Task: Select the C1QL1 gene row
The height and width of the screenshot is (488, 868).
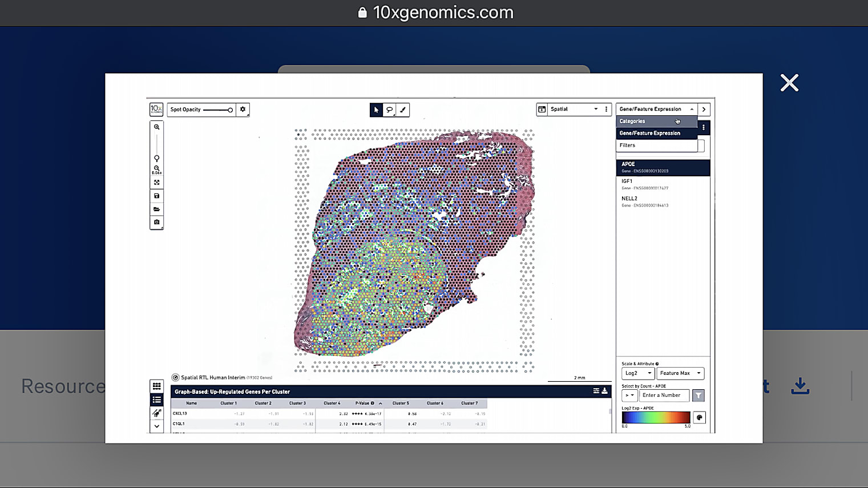Action: (329, 424)
